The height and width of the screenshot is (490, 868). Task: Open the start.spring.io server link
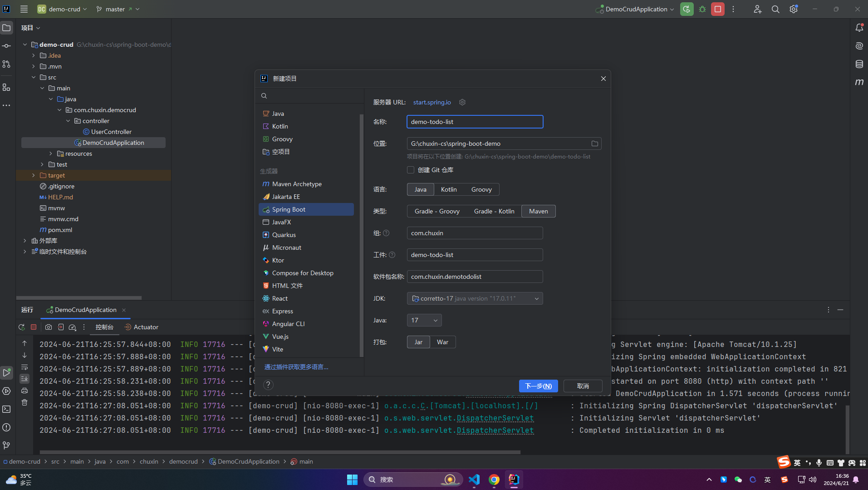[x=432, y=102]
